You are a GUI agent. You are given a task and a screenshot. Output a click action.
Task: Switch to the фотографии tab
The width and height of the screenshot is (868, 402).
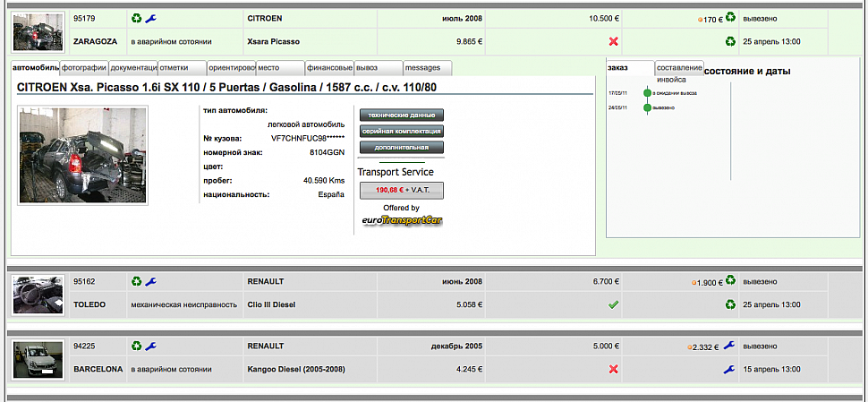pos(84,67)
